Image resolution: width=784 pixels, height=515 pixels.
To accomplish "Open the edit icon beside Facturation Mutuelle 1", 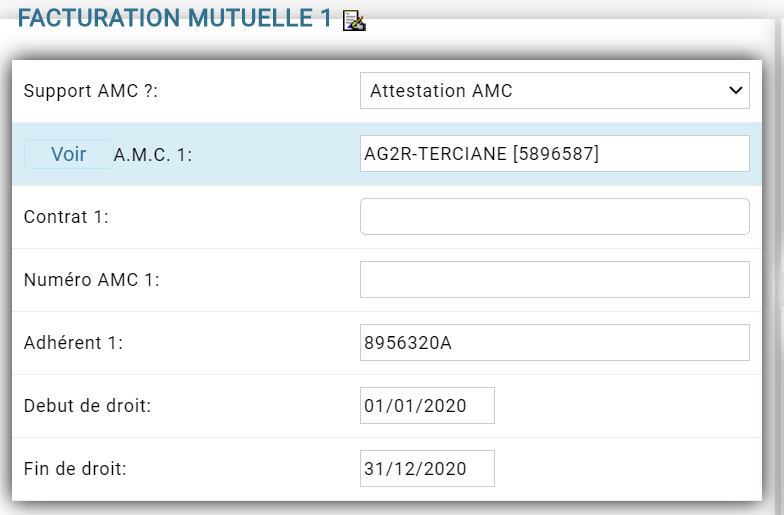I will (x=354, y=20).
